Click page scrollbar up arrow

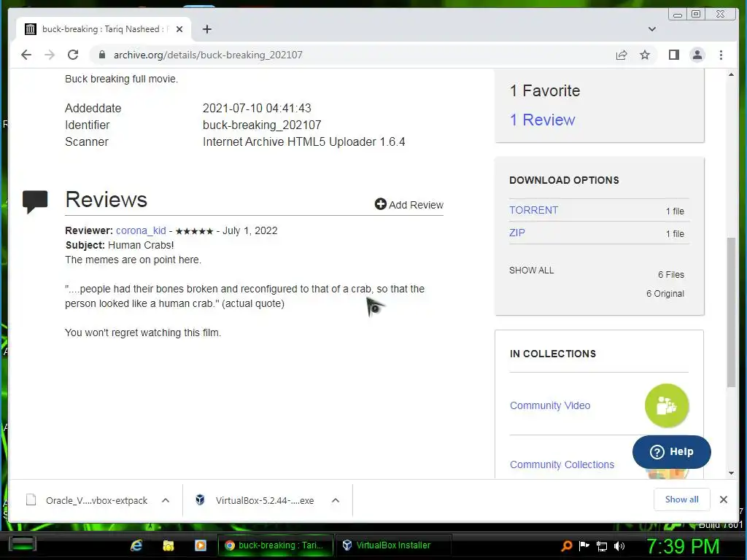[731, 75]
